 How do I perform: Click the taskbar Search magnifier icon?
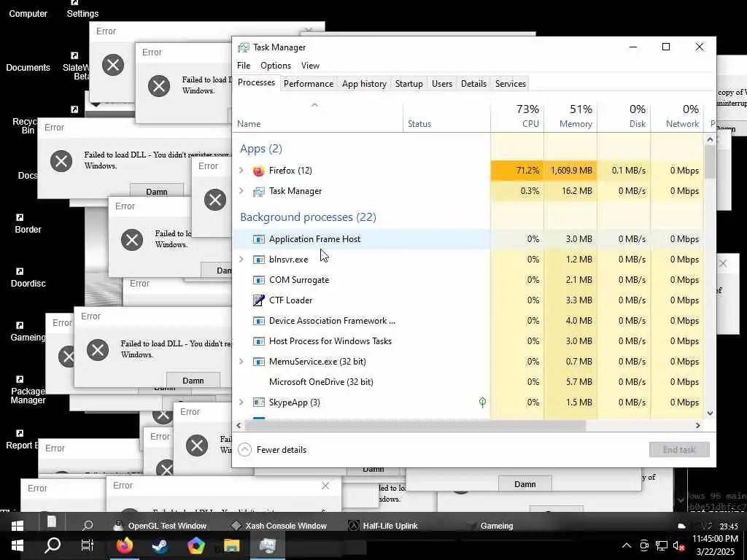53,545
